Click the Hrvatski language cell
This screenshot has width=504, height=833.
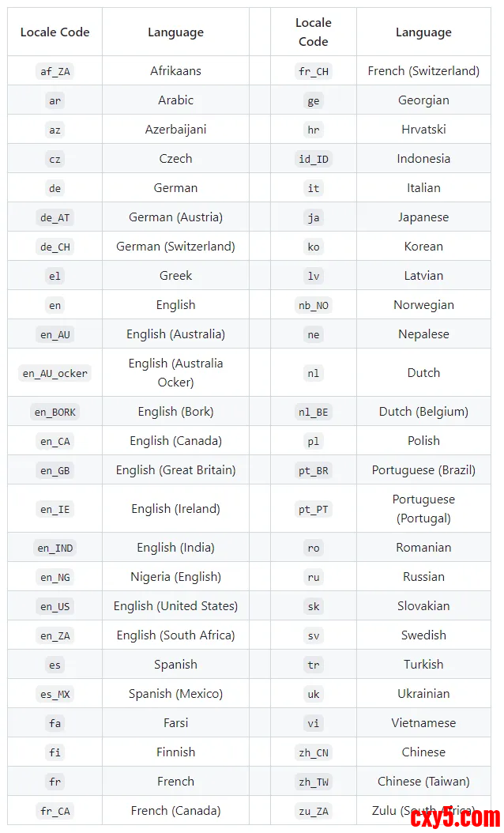point(423,130)
